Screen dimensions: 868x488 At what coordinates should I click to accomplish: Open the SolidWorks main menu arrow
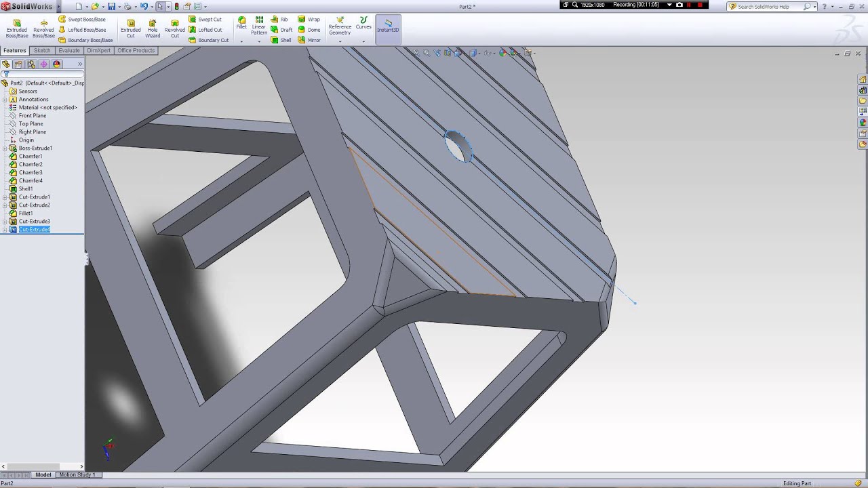point(58,6)
